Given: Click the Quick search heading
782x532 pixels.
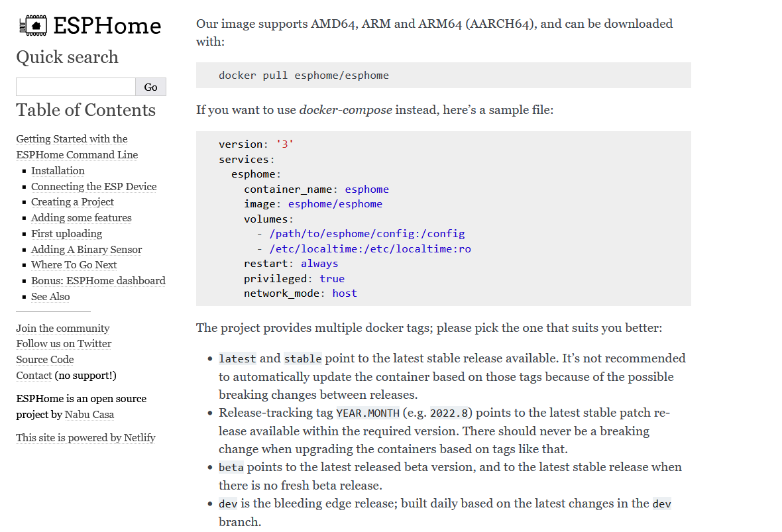Looking at the screenshot, I should [x=68, y=57].
